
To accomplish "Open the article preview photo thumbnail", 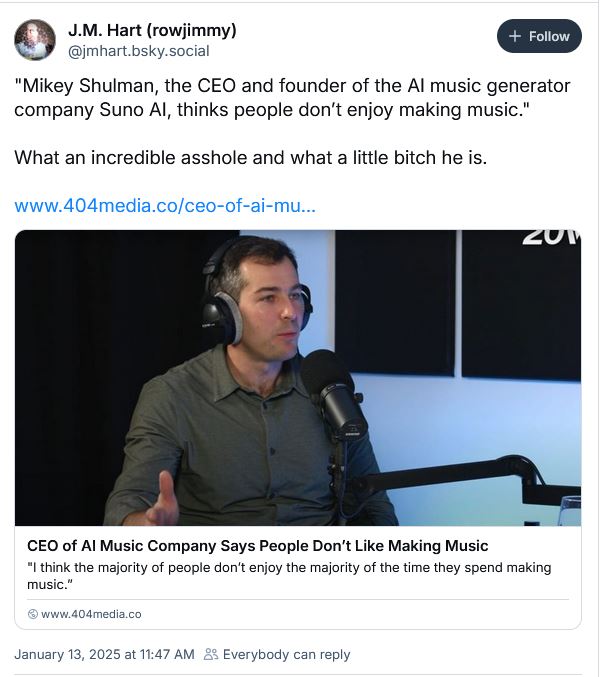I will click(x=297, y=378).
